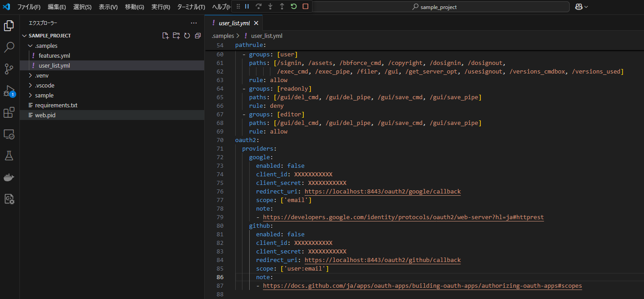644x299 pixels.
Task: Close the user_list.yml editor tab
Action: 256,23
